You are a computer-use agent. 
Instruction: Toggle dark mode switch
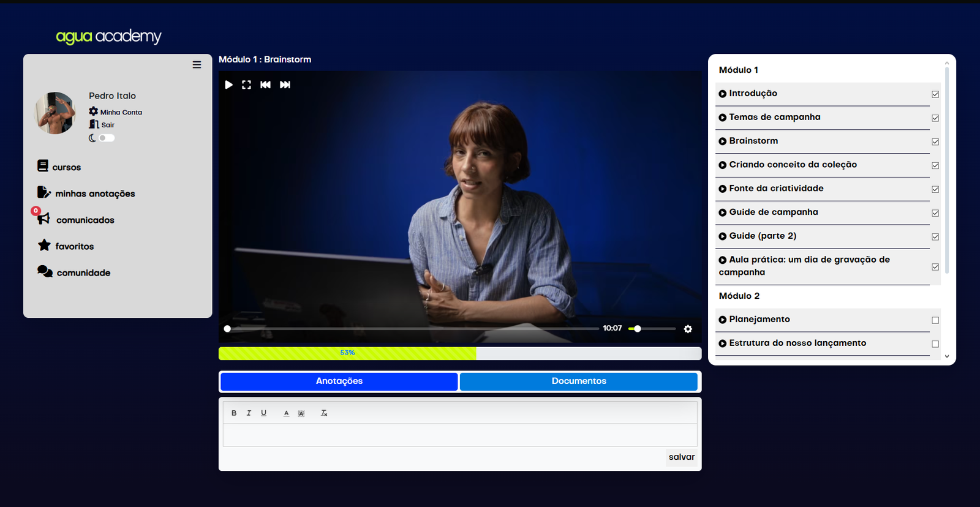[x=107, y=138]
